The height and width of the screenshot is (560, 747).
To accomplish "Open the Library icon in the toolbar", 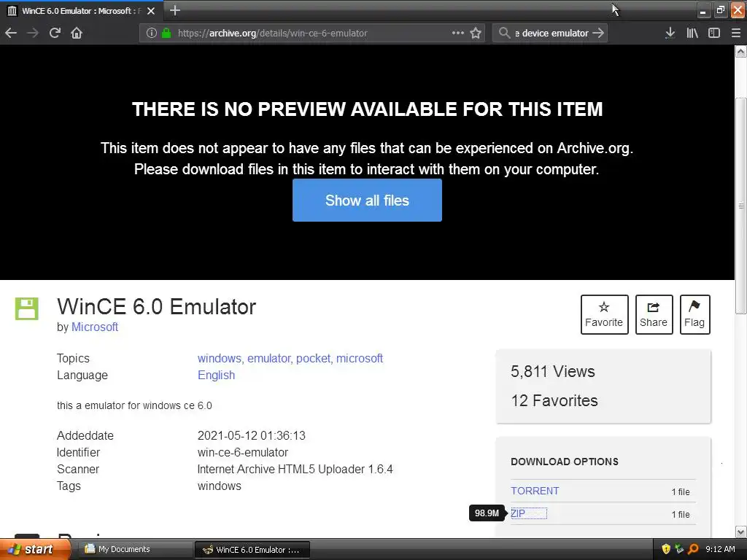I will [692, 33].
